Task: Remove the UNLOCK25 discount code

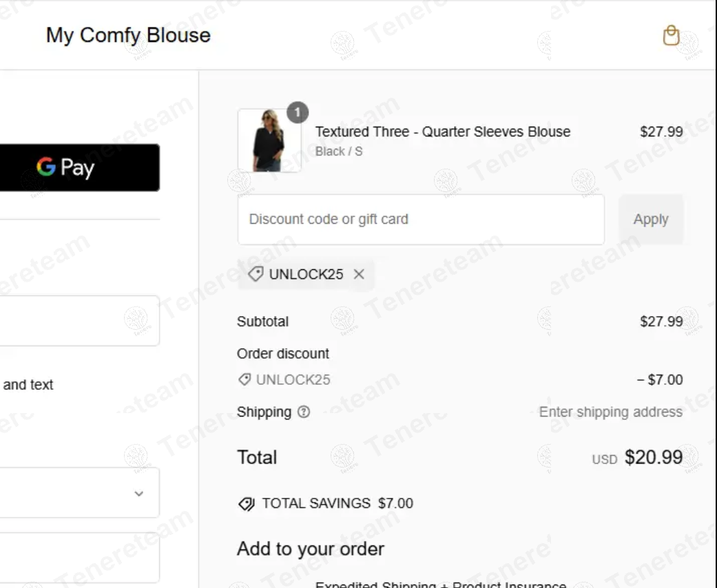Action: click(359, 274)
